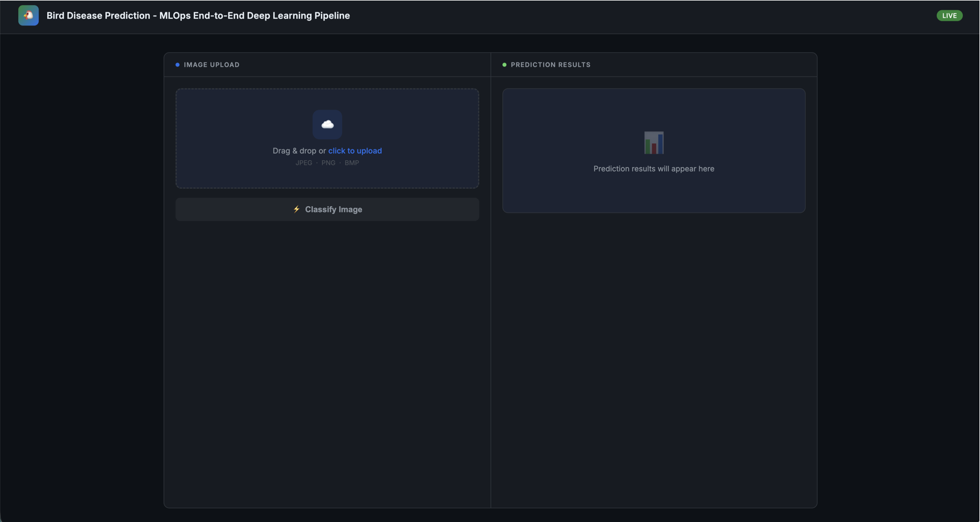Click the Bird Disease Prediction title

coord(198,15)
